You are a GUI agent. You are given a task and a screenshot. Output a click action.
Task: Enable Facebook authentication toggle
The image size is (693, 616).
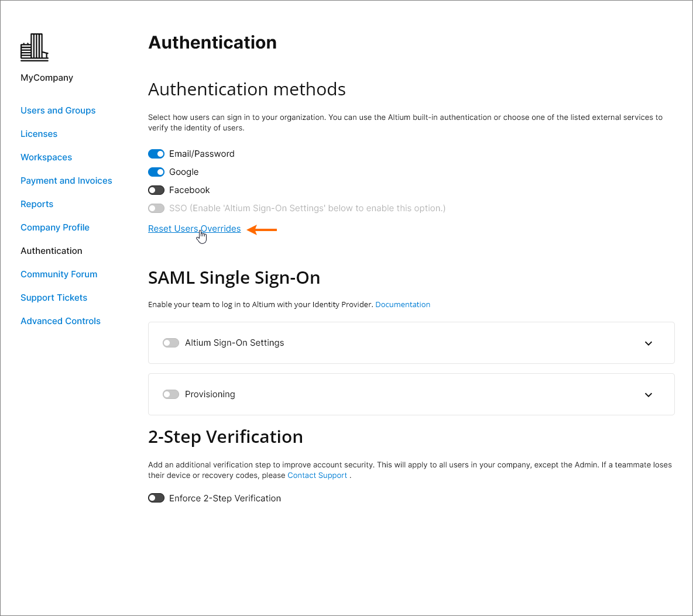156,190
